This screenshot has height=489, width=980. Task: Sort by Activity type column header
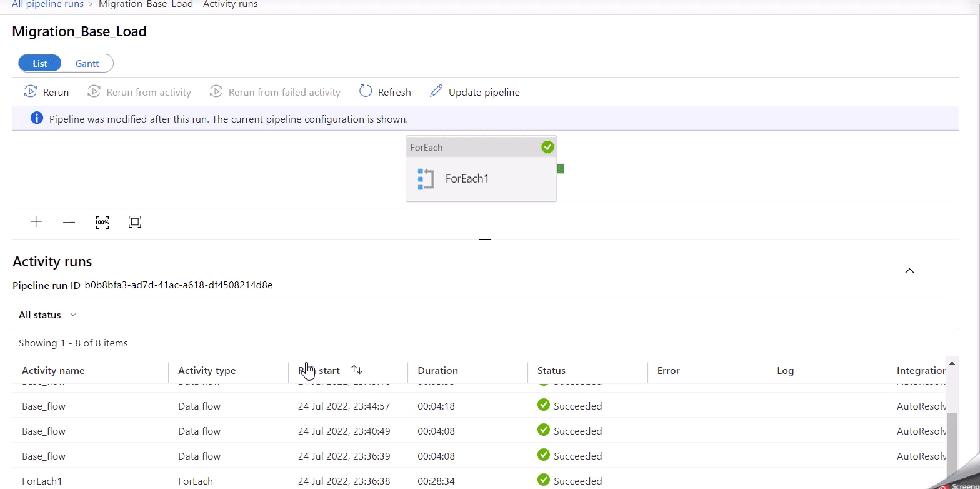point(207,370)
